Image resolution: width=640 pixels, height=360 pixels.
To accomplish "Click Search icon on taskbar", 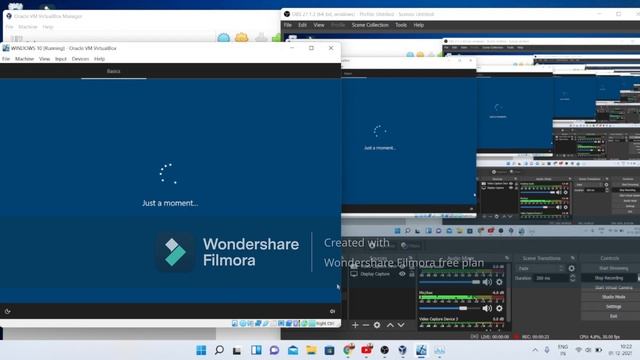I will click(x=219, y=350).
